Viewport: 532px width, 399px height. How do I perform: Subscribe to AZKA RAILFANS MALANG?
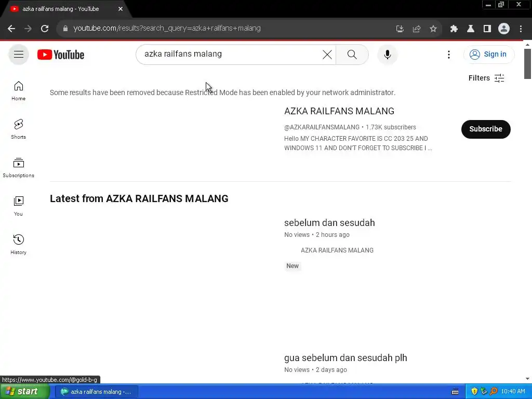[486, 129]
